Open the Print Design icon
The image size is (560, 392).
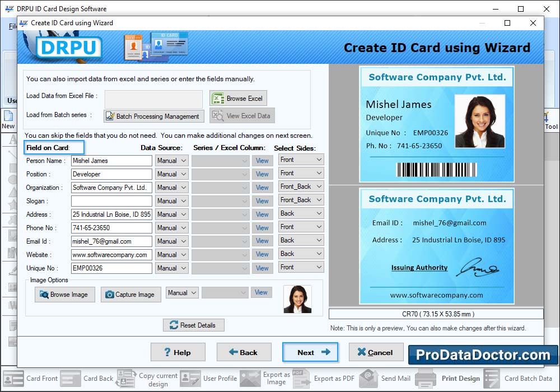coord(426,379)
